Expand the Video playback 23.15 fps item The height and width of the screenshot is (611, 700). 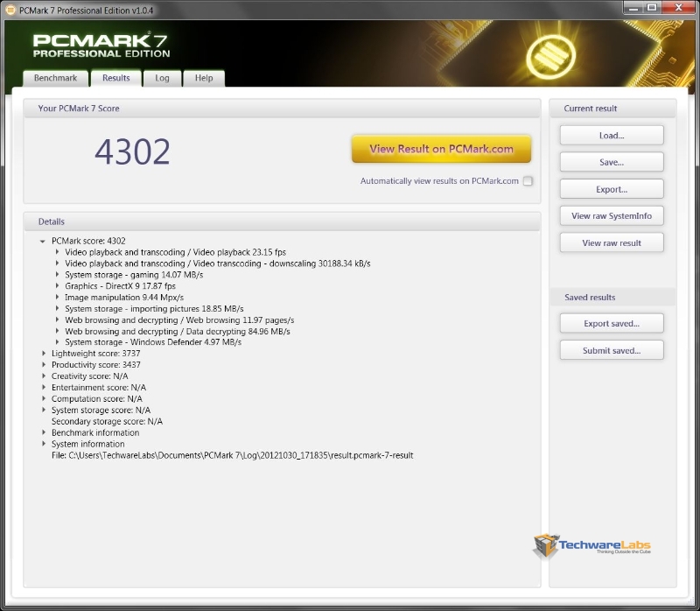pos(57,252)
